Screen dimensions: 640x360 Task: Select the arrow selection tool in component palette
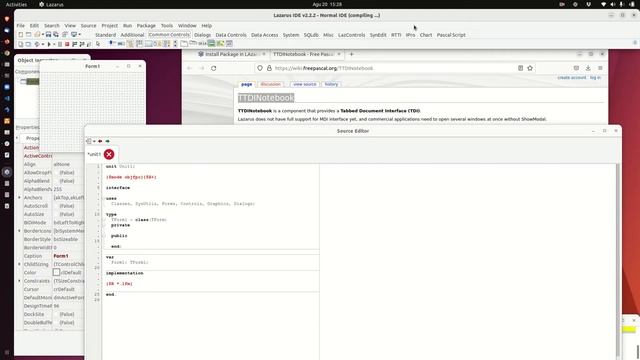point(98,43)
